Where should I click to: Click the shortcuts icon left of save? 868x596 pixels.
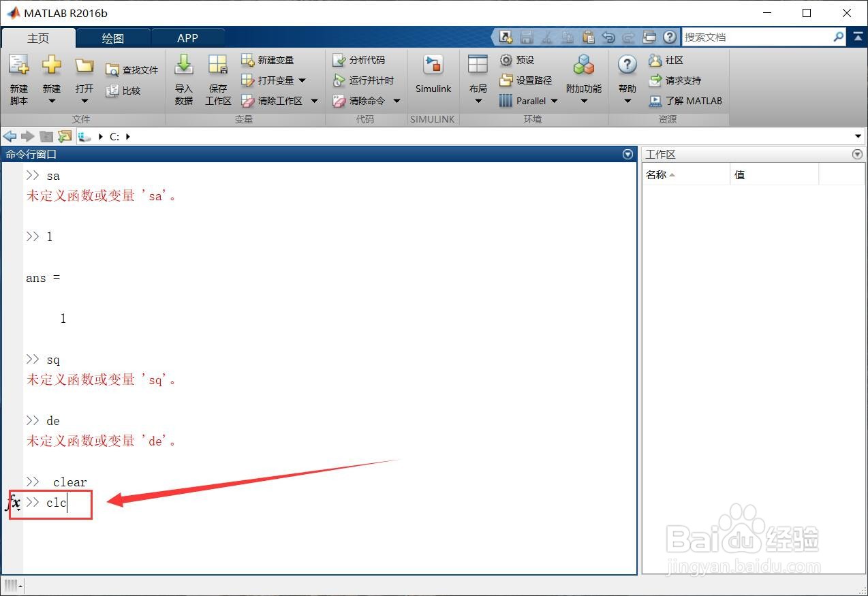pyautogui.click(x=506, y=37)
